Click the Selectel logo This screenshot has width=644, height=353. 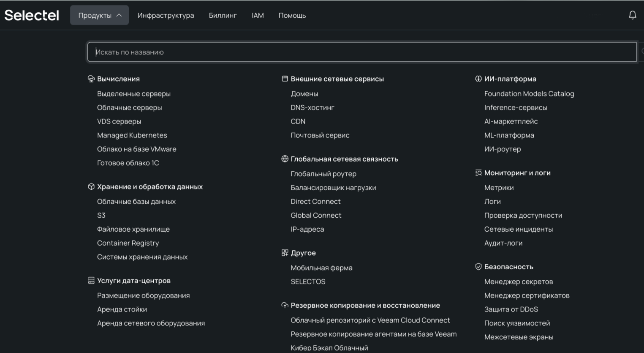[32, 15]
